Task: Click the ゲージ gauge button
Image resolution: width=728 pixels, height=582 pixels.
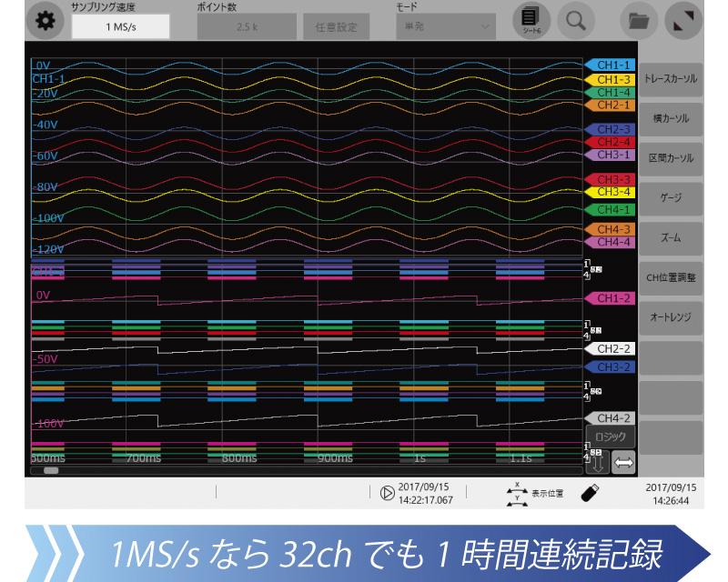Action: pyautogui.click(x=671, y=198)
